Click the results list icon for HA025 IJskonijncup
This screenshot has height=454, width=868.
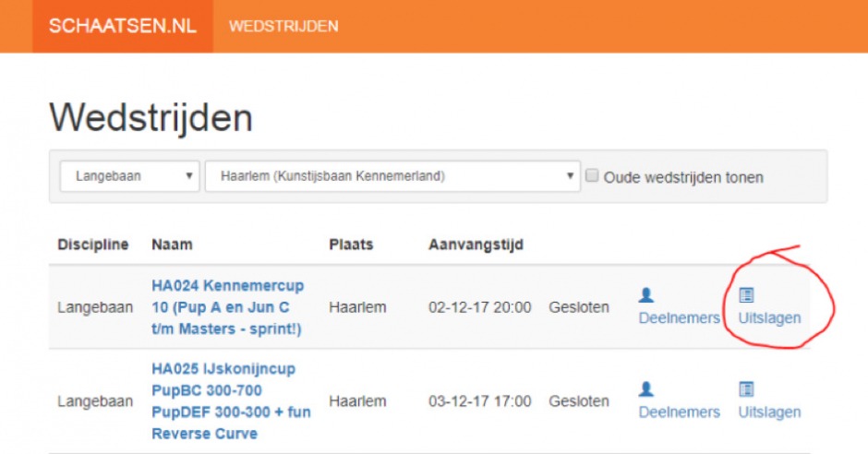coord(746,389)
